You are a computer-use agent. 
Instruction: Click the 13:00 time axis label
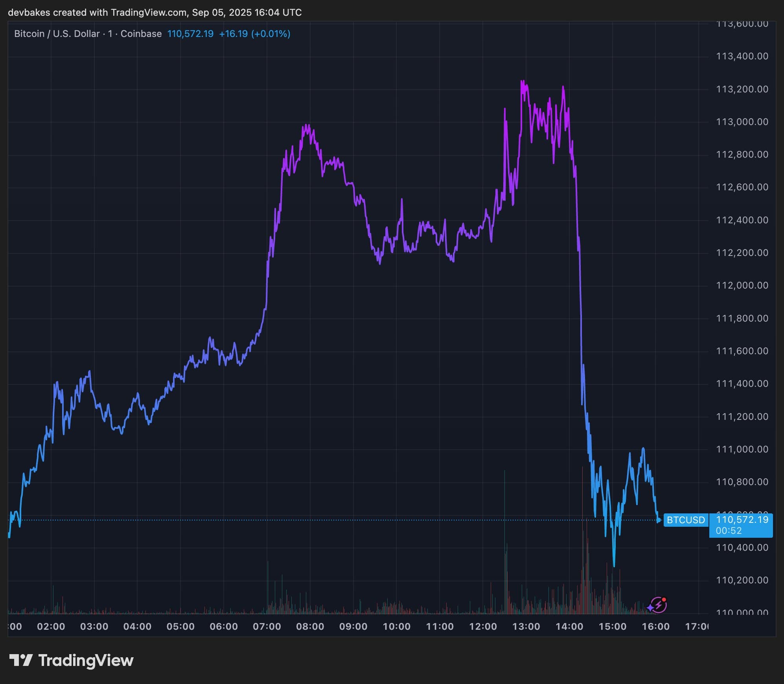[526, 627]
